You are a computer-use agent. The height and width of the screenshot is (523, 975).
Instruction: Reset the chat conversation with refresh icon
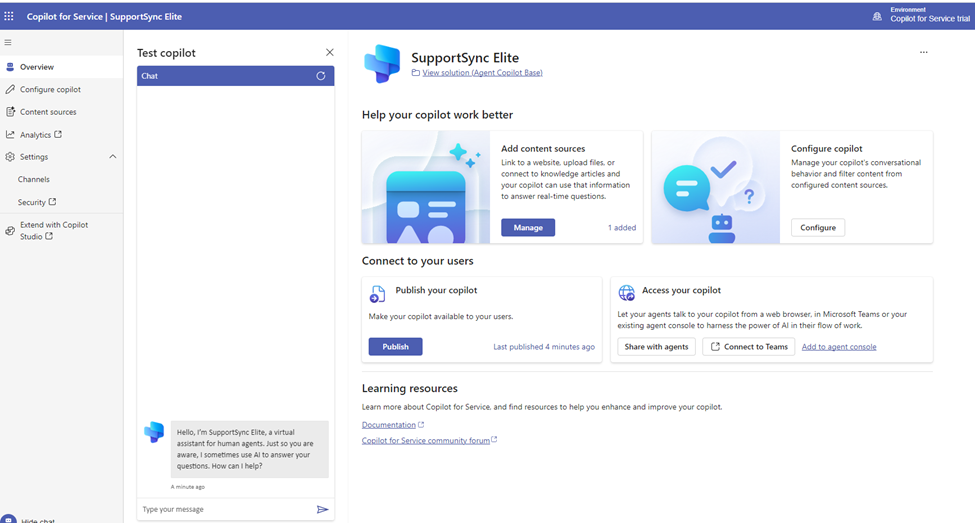point(321,76)
